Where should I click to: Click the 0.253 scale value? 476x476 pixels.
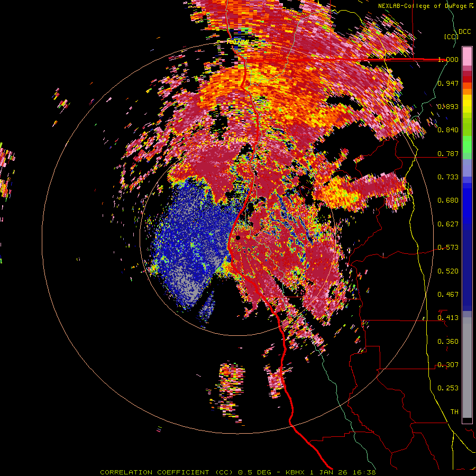coord(448,388)
